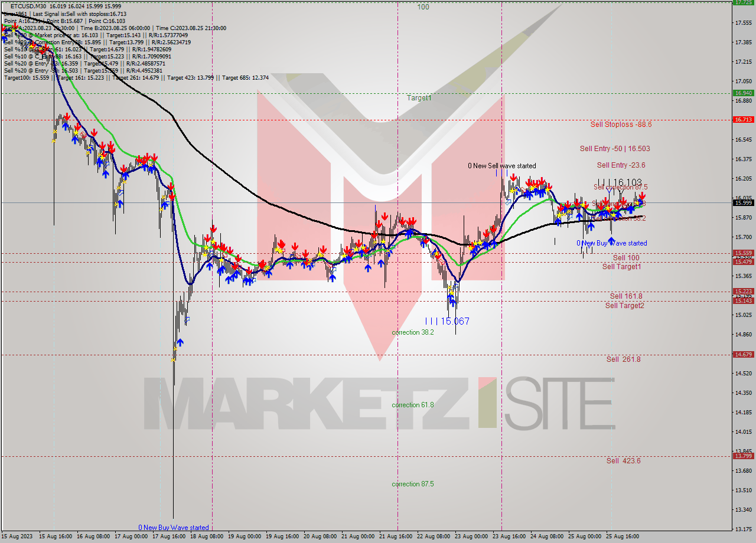
Task: Click the 'correction 87.5' label
Action: 413,484
